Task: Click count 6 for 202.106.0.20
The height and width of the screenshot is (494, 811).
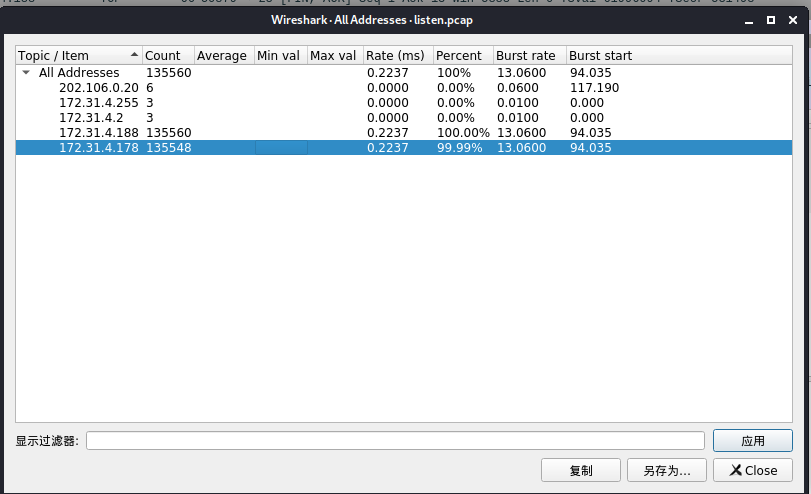Action: pyautogui.click(x=149, y=87)
